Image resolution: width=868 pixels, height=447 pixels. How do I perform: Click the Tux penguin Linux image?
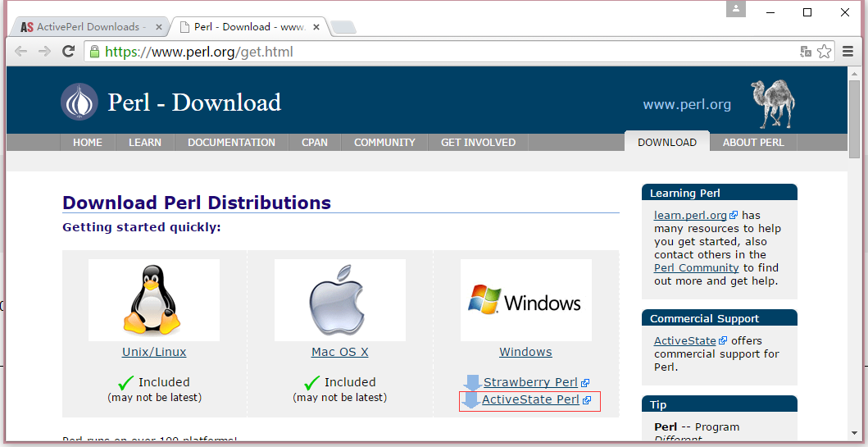pos(154,299)
